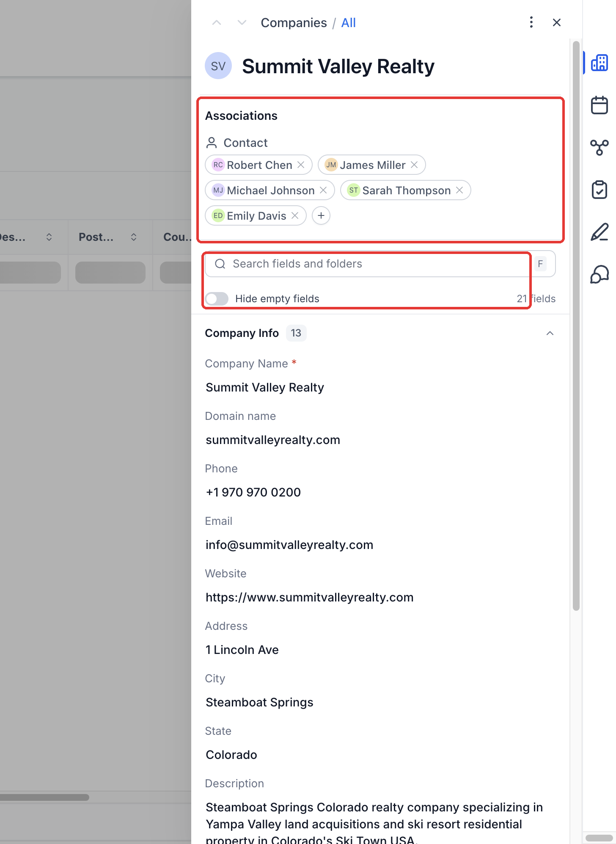
Task: Click domain summitvalleyrealty.com value
Action: tap(273, 440)
